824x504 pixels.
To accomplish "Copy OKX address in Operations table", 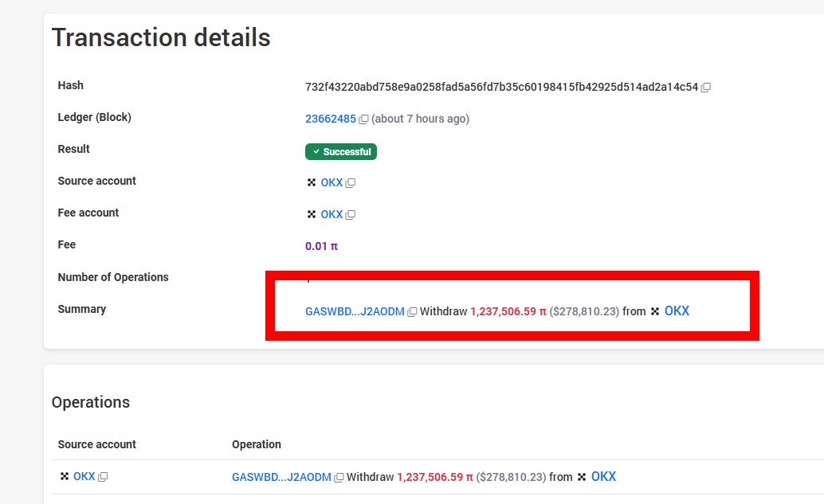I will 103,477.
